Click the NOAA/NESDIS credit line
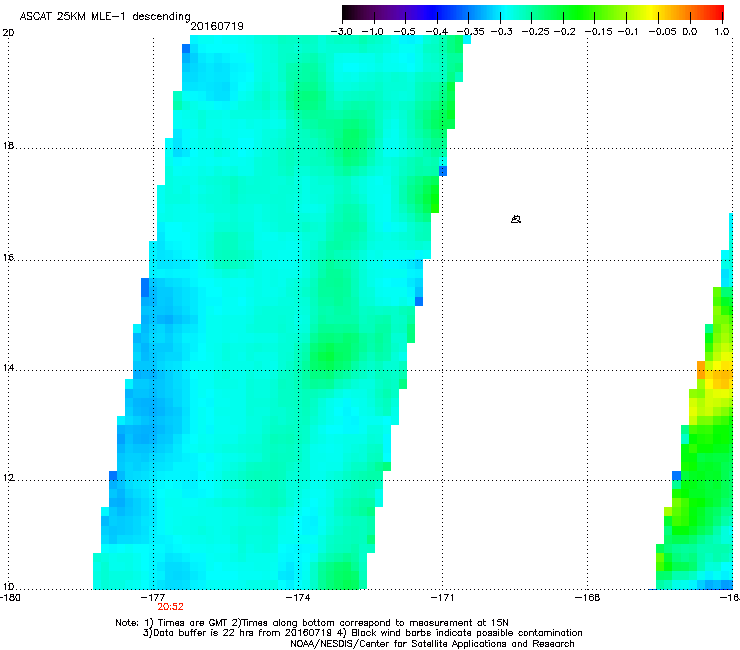The height and width of the screenshot is (650, 740). pos(432,644)
